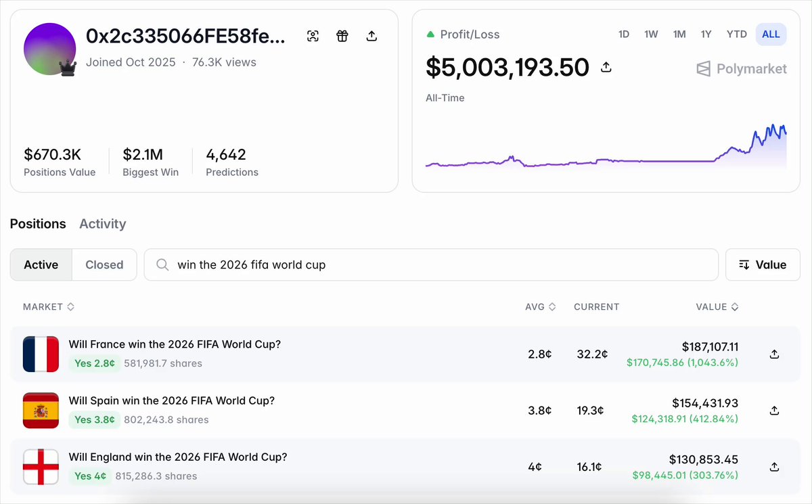Open the Activity tab

tap(103, 223)
